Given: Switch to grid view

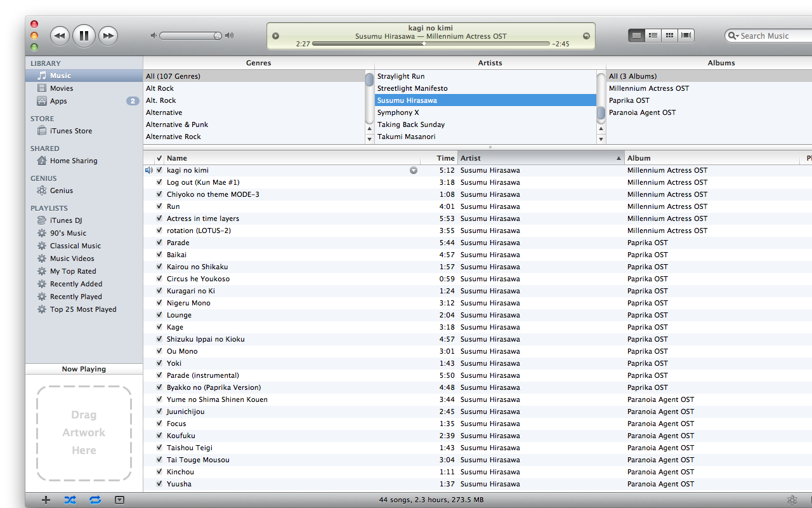Looking at the screenshot, I should pos(669,36).
